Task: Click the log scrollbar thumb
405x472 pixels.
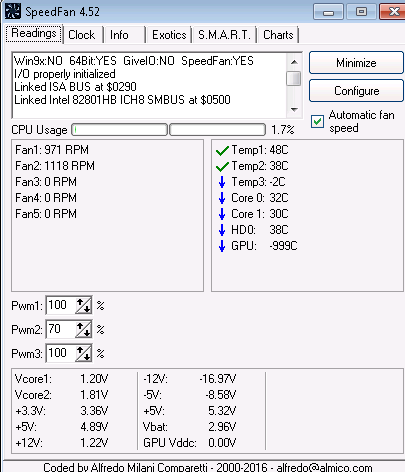Action: [x=294, y=79]
